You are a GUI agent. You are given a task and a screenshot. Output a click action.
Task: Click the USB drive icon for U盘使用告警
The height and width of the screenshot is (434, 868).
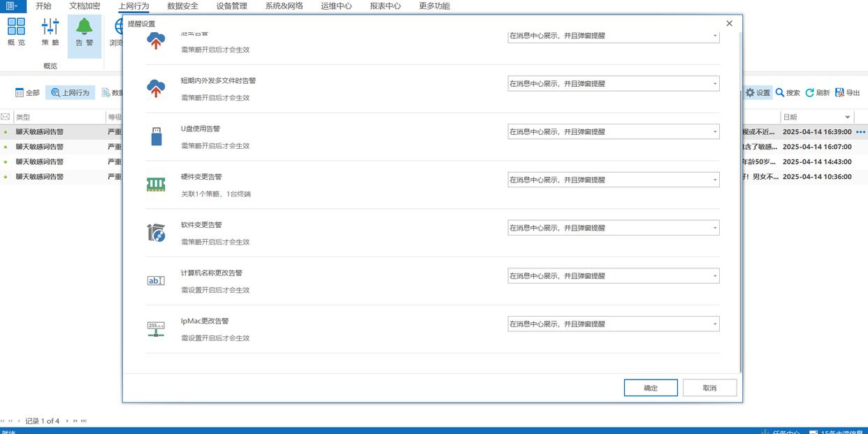click(x=156, y=136)
